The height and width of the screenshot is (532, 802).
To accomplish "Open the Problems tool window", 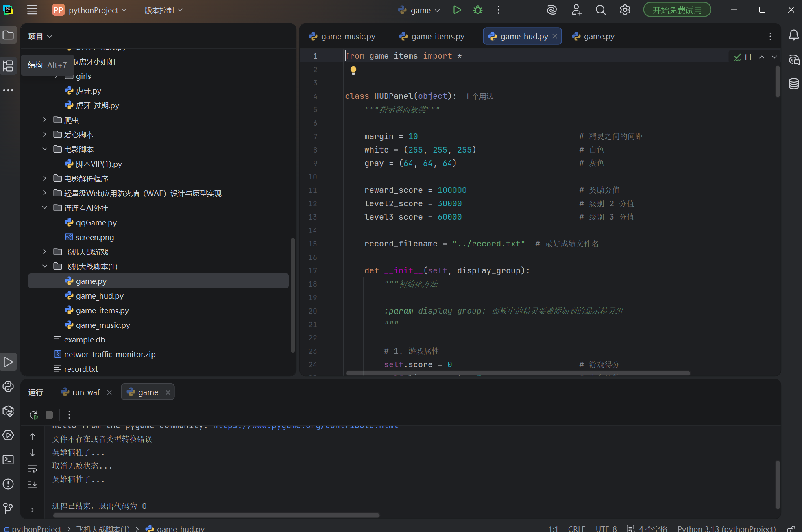I will 9,484.
